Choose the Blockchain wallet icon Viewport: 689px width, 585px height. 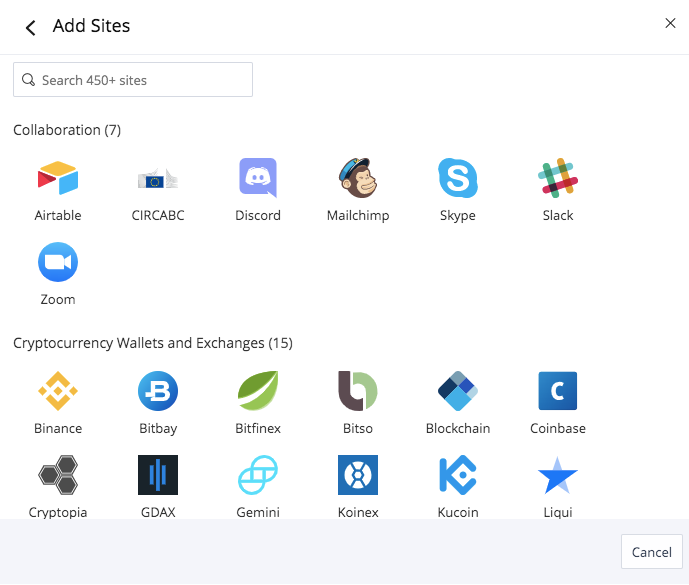[x=458, y=391]
